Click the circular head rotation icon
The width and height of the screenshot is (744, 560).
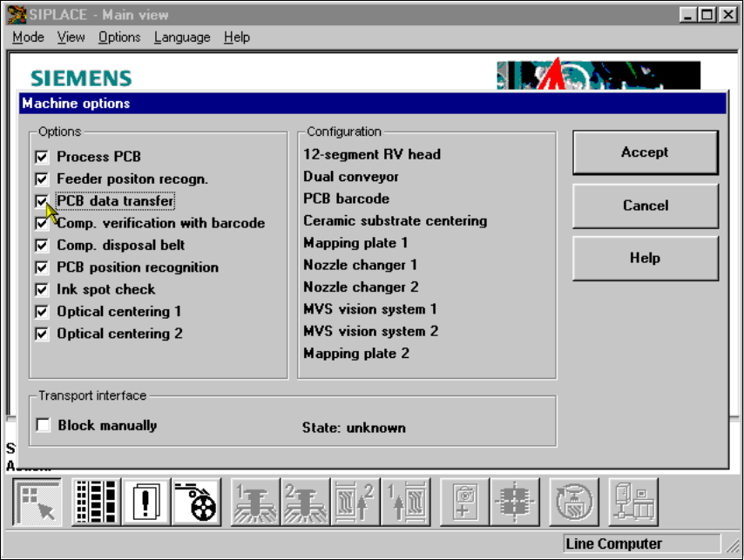pos(574,503)
